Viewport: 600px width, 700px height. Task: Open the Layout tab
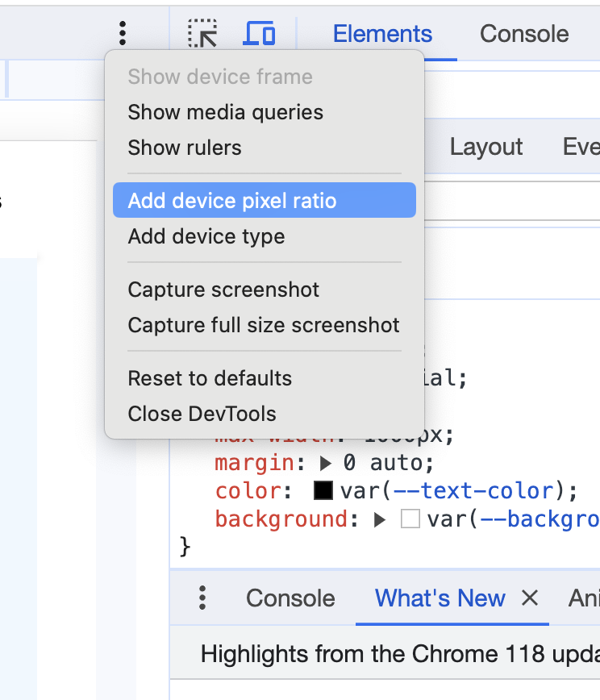(x=485, y=147)
